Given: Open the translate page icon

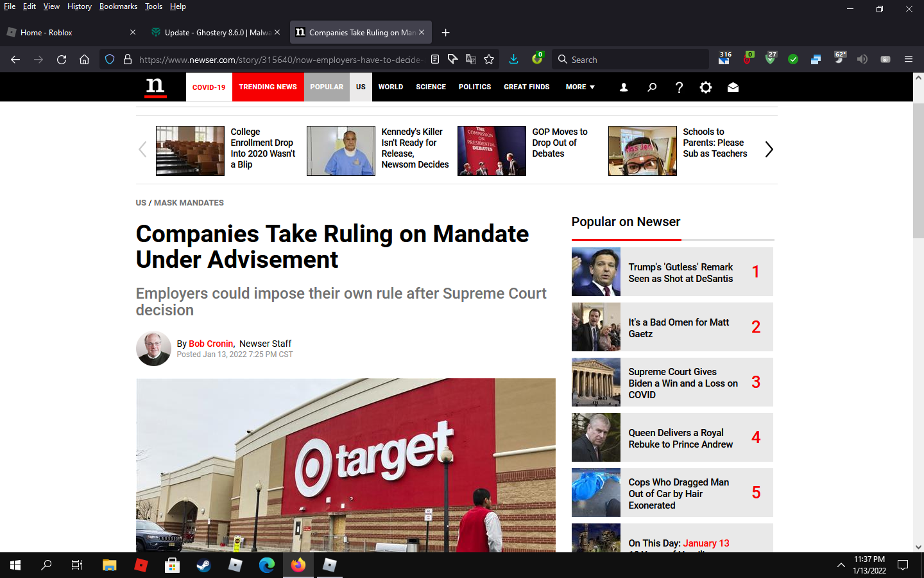Looking at the screenshot, I should click(x=471, y=60).
